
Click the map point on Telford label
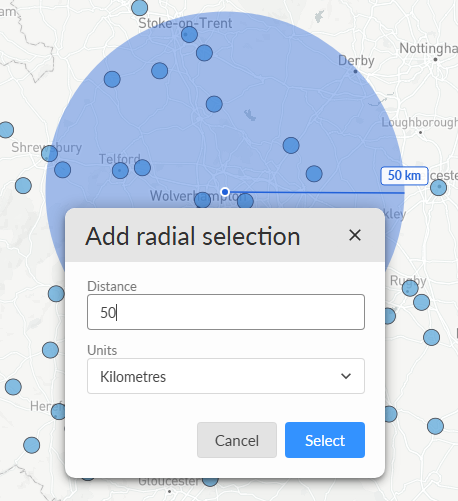120,171
